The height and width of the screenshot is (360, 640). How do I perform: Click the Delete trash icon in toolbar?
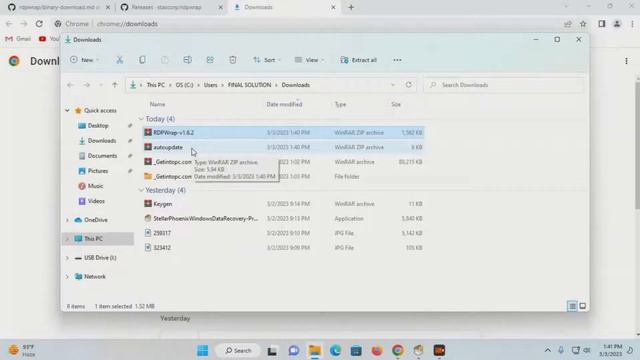tap(233, 60)
